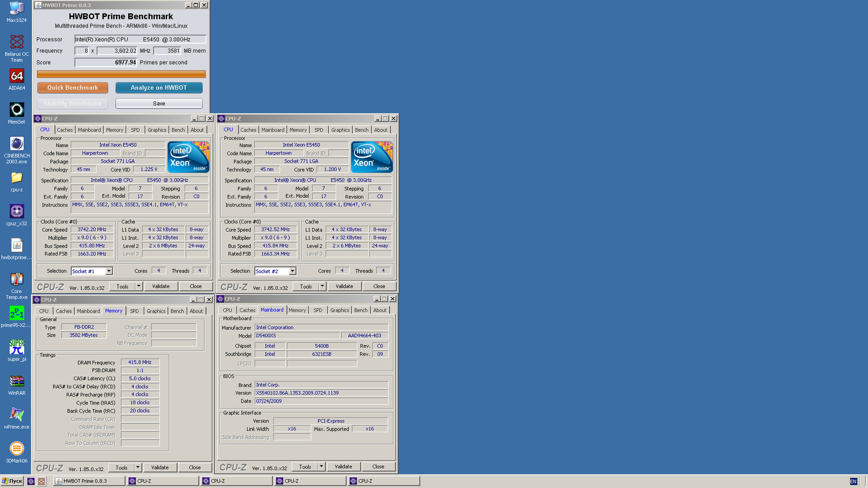868x488 pixels.
Task: Click Validate in Socket #2 CPU-Z window
Action: (344, 286)
